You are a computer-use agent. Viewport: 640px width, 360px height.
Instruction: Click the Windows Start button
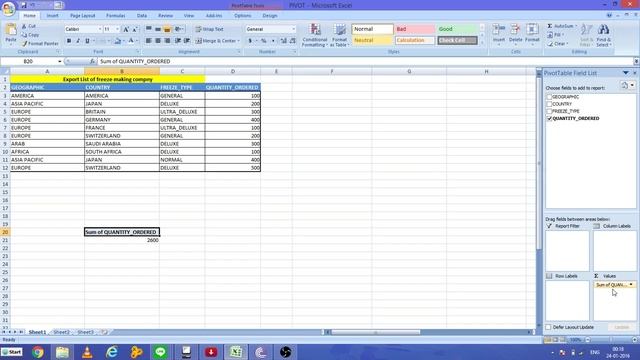point(12,352)
